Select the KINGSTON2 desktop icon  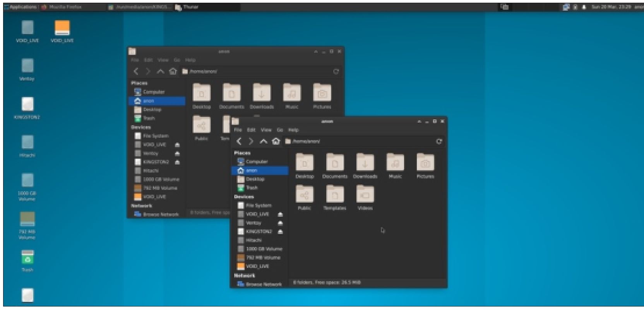[27, 108]
